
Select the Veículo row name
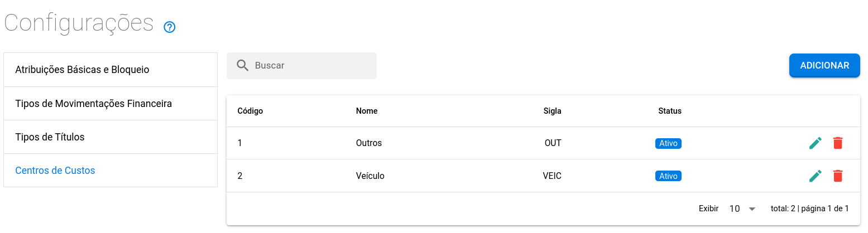pos(370,176)
